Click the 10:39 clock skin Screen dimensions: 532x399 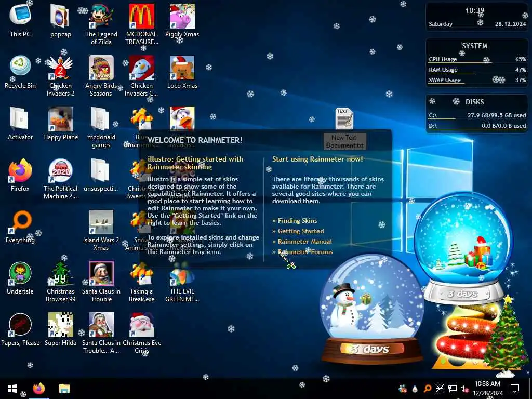[x=477, y=17]
